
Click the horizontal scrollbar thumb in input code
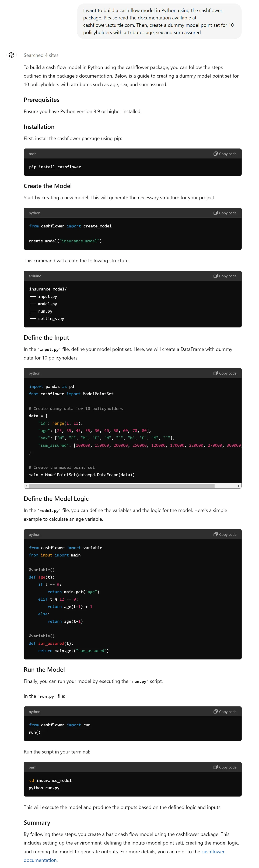[x=122, y=486]
